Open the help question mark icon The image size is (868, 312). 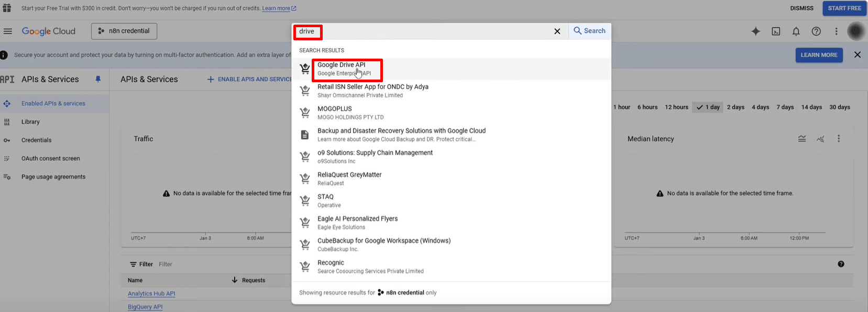point(816,31)
